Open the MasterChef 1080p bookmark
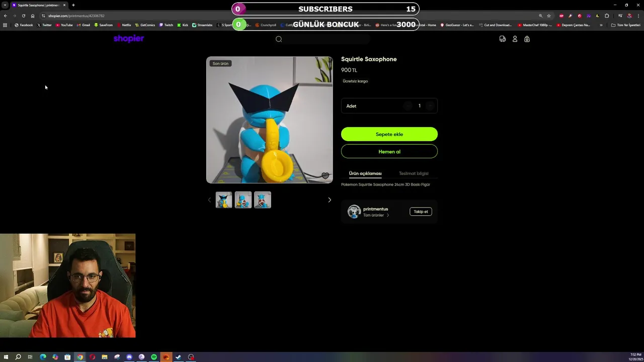This screenshot has height=362, width=644. click(535, 25)
